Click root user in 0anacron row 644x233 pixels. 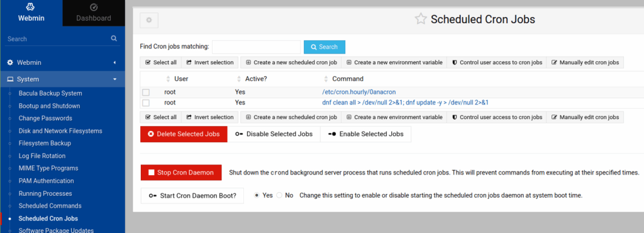[170, 92]
